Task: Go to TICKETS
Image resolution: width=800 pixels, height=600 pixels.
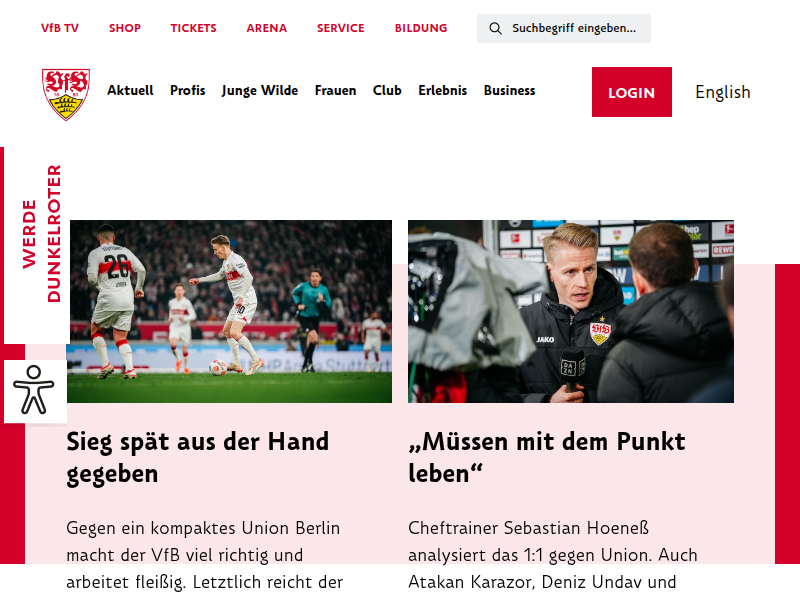Action: click(193, 28)
